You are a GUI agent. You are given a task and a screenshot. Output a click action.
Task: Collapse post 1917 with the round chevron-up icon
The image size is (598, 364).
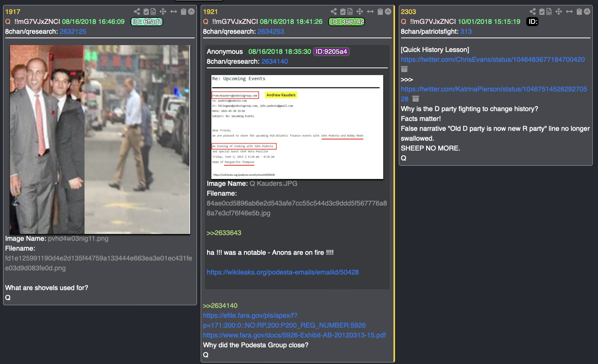pyautogui.click(x=192, y=12)
